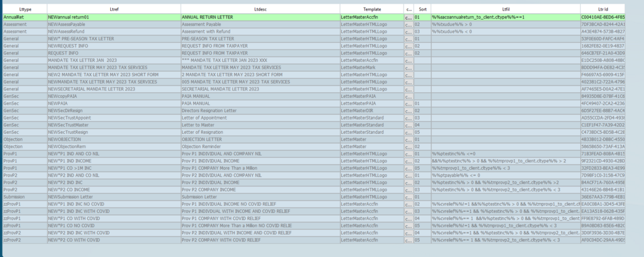Click the 'c...' button in the ANNUAL RETURN LETTER row

[408, 17]
